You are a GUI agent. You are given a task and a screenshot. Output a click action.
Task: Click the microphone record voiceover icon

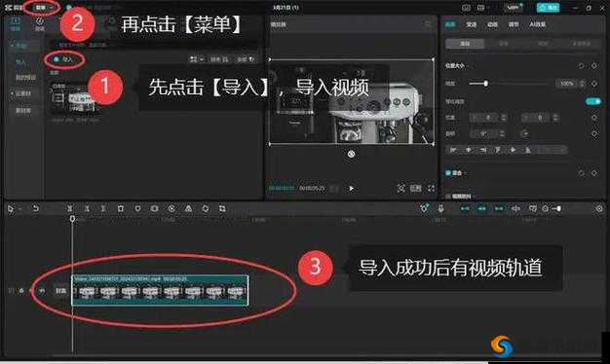click(440, 208)
